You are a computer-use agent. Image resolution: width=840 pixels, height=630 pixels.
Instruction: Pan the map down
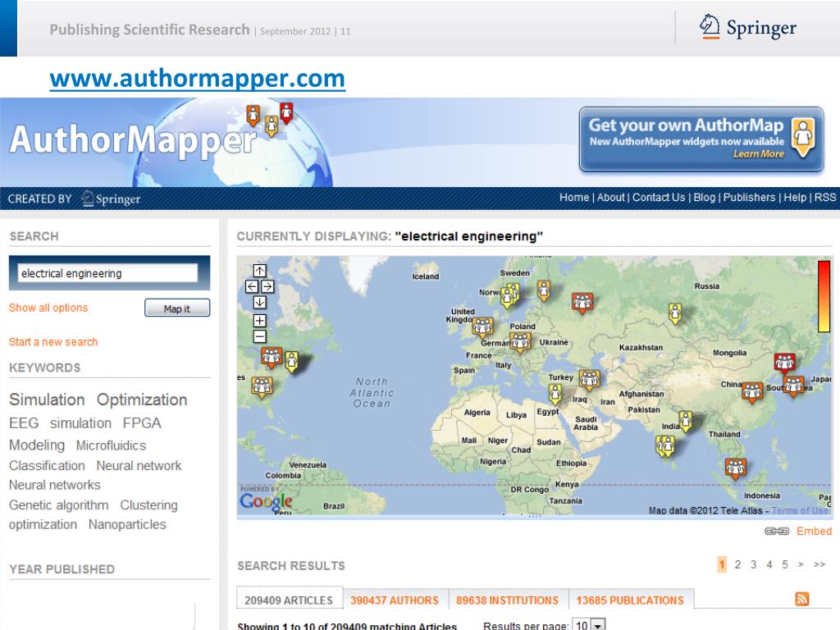[x=259, y=302]
